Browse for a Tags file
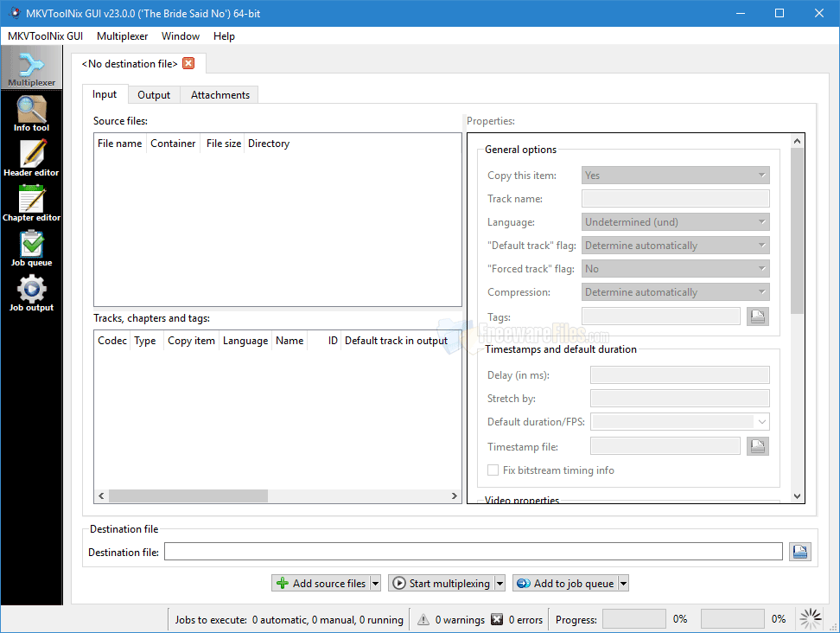The image size is (840, 633). click(x=757, y=316)
